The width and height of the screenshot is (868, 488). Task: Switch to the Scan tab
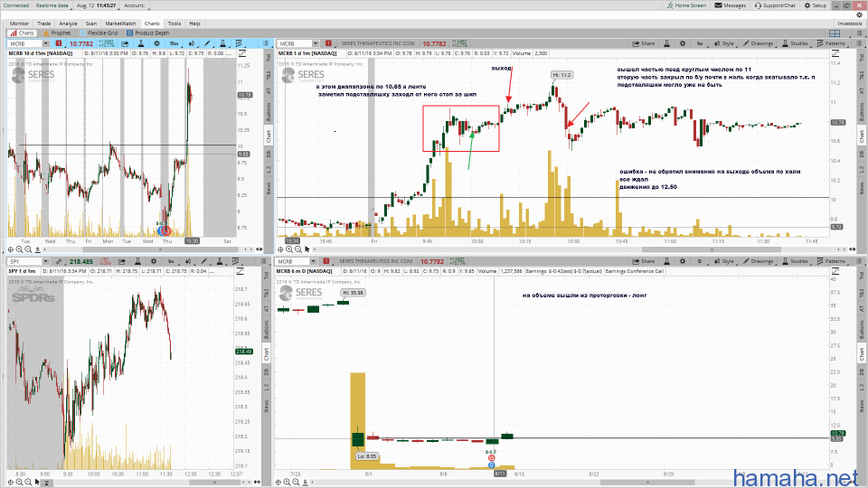[91, 23]
